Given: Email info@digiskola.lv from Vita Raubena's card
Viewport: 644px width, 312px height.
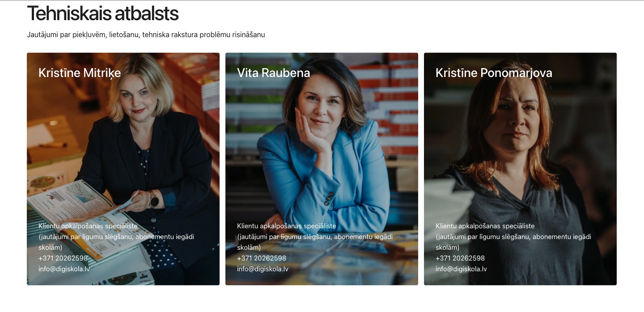Looking at the screenshot, I should coord(263,269).
